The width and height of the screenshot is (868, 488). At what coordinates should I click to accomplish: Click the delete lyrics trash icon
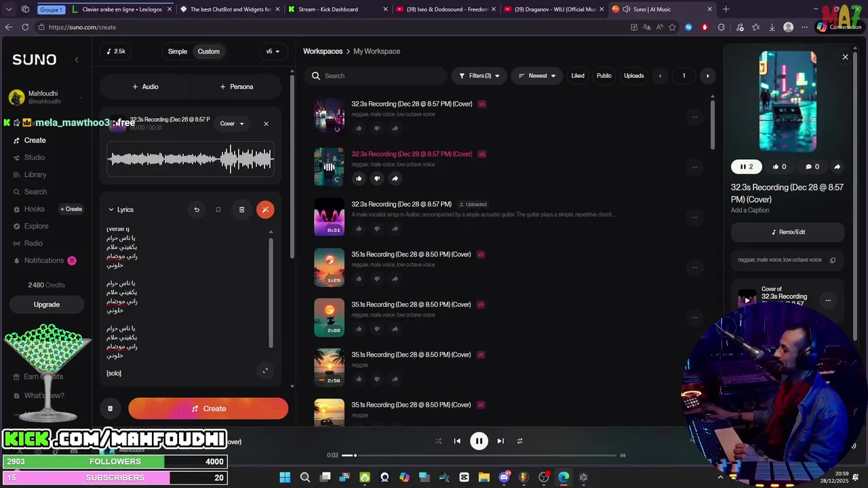pyautogui.click(x=241, y=209)
